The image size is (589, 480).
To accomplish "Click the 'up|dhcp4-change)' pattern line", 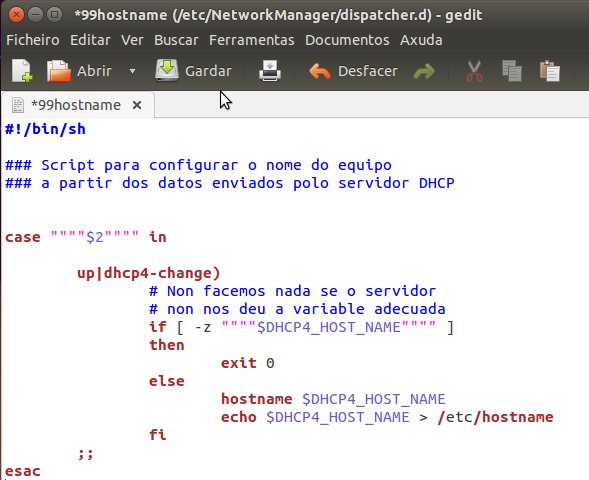I will pyautogui.click(x=148, y=273).
